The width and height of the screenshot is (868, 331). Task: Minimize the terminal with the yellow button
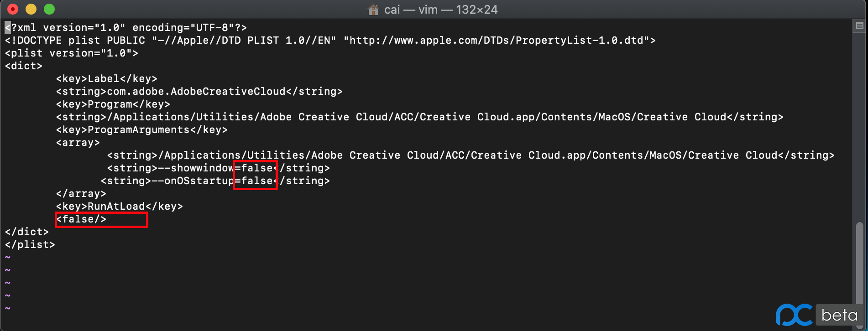point(31,9)
